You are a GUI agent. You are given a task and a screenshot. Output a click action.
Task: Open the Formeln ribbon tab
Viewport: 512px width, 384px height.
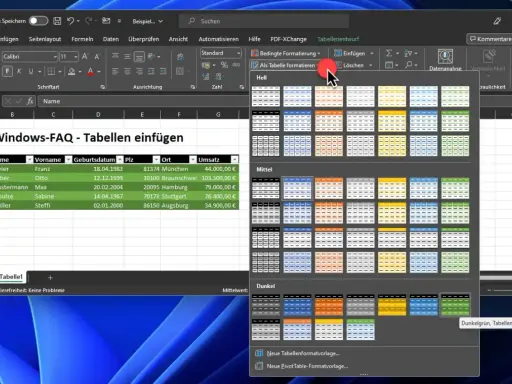coord(82,39)
